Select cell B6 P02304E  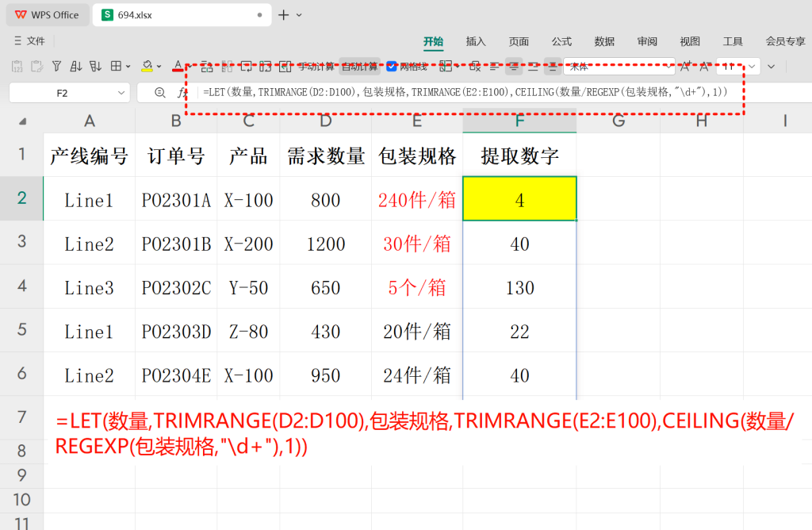pyautogui.click(x=176, y=374)
